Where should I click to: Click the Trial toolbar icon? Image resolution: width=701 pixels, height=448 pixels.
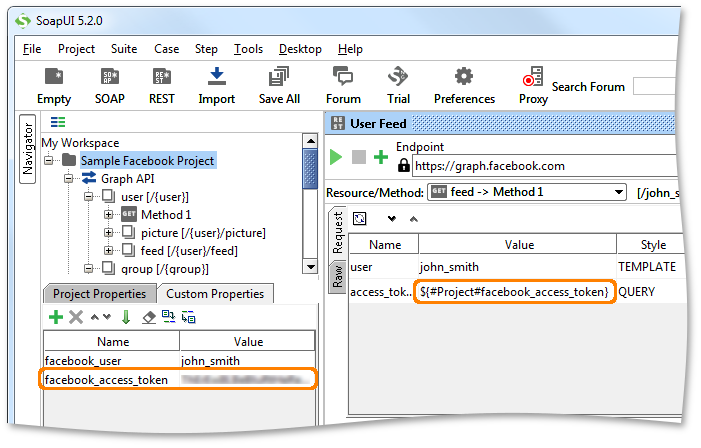(398, 86)
